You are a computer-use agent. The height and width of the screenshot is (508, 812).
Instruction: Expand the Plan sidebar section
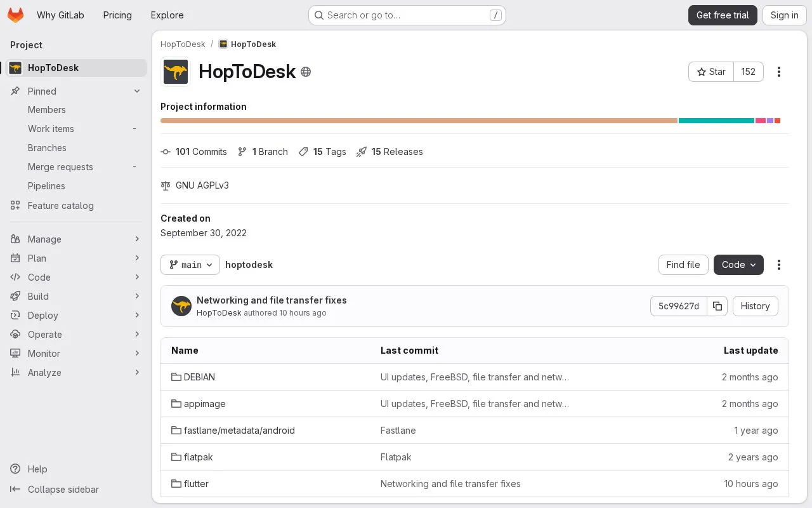pyautogui.click(x=76, y=258)
